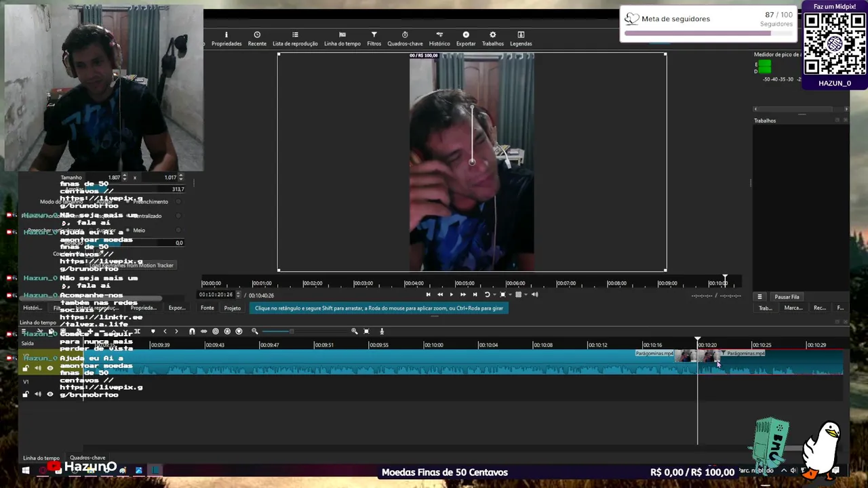Toggle scrub while dragging icon

coord(203,331)
